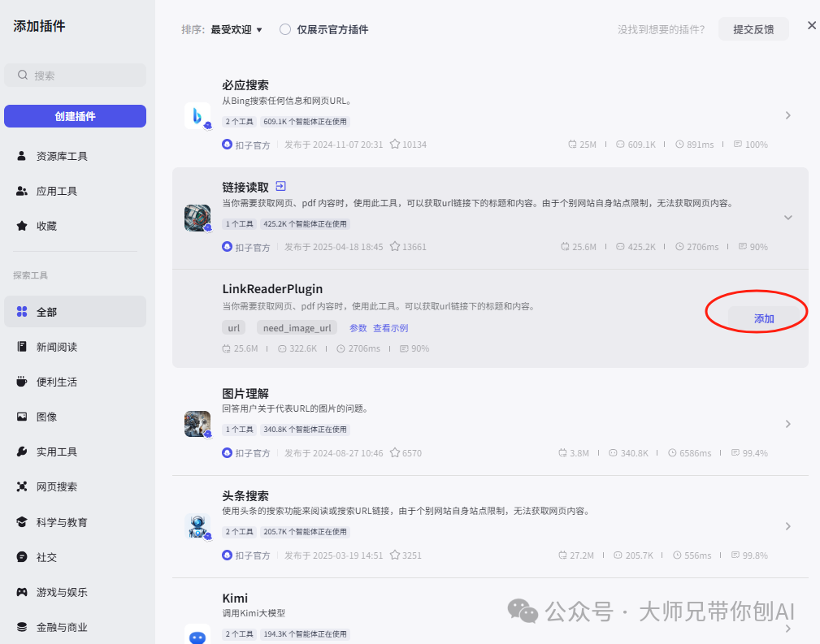Close the 添加插件 dialog
The height and width of the screenshot is (644, 820).
(812, 25)
